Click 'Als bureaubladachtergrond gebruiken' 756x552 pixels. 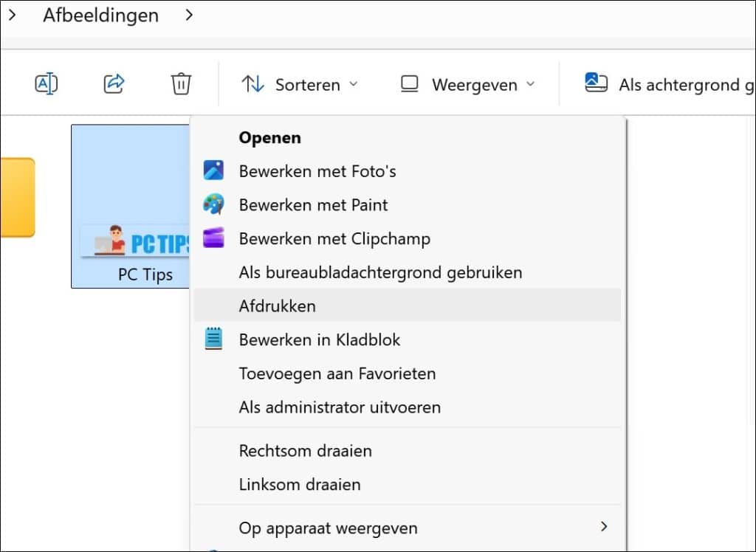pyautogui.click(x=380, y=272)
